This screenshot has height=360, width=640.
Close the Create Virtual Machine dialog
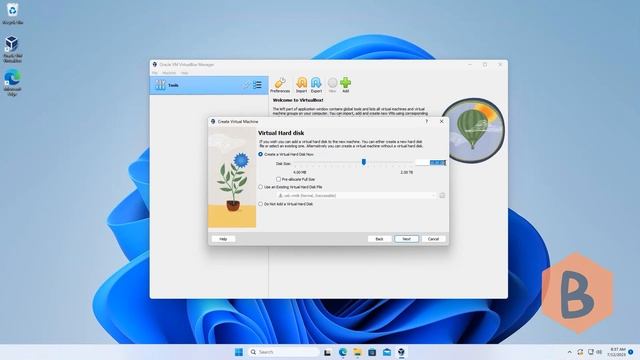tap(441, 121)
